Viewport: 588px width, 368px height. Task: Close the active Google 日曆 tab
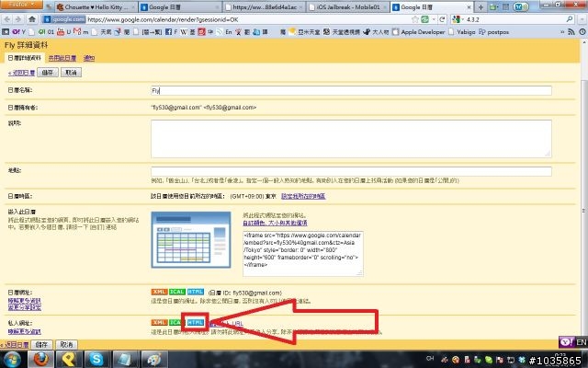tap(469, 7)
